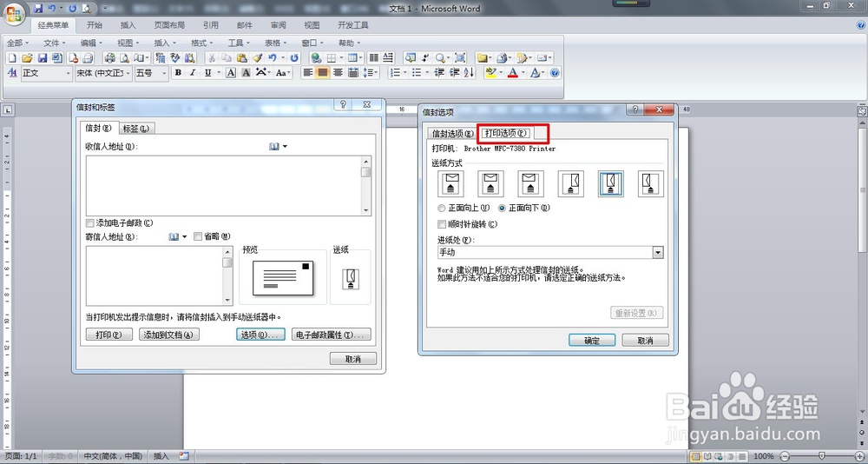868x464 pixels.
Task: Click 确定 in 信封选项 dialog
Action: (x=592, y=341)
